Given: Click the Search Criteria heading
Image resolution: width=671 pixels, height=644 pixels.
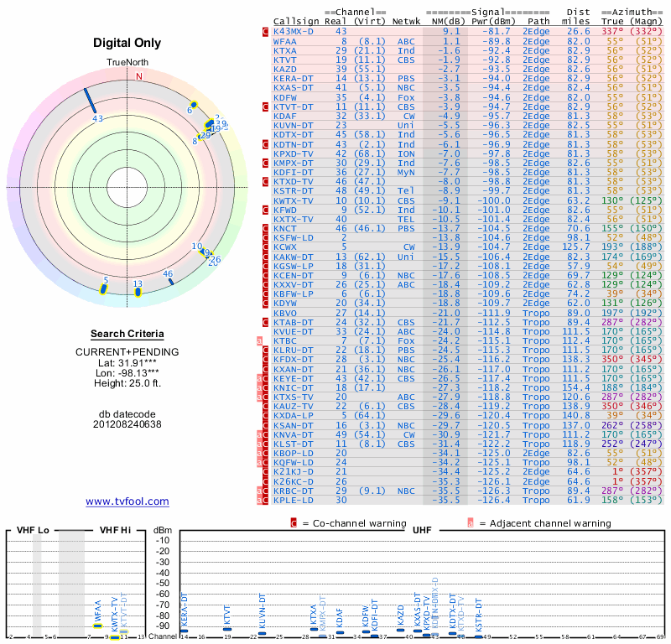Looking at the screenshot, I should [x=127, y=334].
